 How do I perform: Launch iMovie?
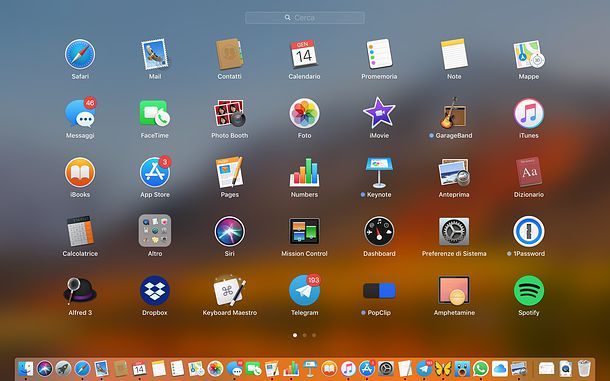(x=379, y=113)
